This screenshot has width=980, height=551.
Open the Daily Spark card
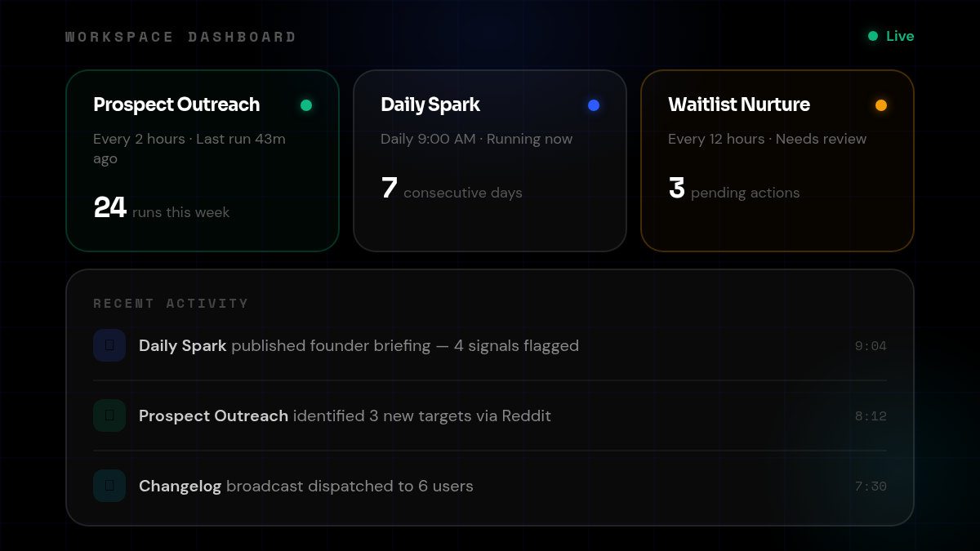coord(490,161)
